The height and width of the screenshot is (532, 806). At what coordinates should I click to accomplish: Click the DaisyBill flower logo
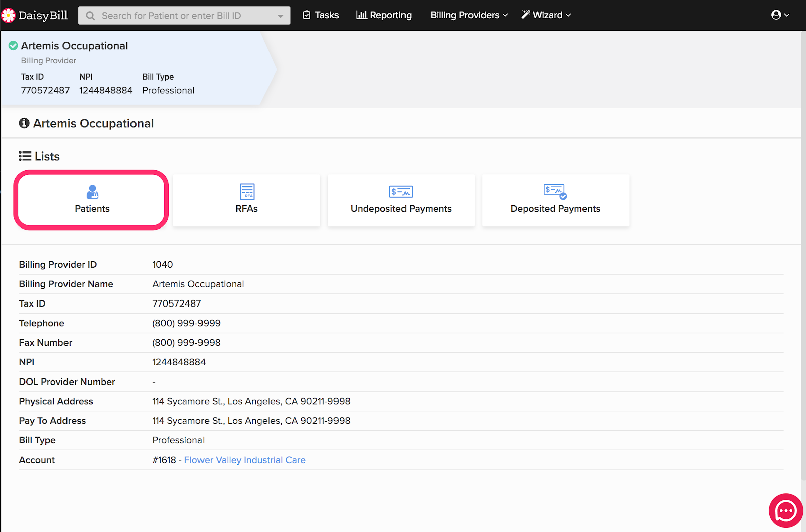click(8, 15)
